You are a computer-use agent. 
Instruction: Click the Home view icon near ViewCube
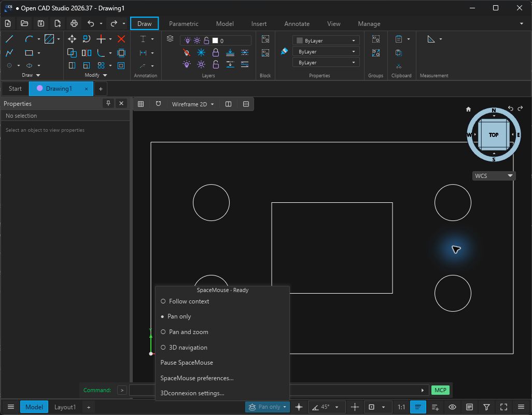(x=469, y=109)
